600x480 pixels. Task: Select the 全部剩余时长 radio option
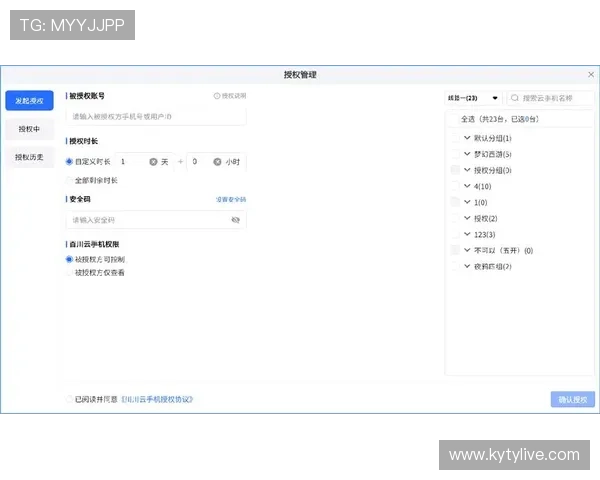pos(69,180)
